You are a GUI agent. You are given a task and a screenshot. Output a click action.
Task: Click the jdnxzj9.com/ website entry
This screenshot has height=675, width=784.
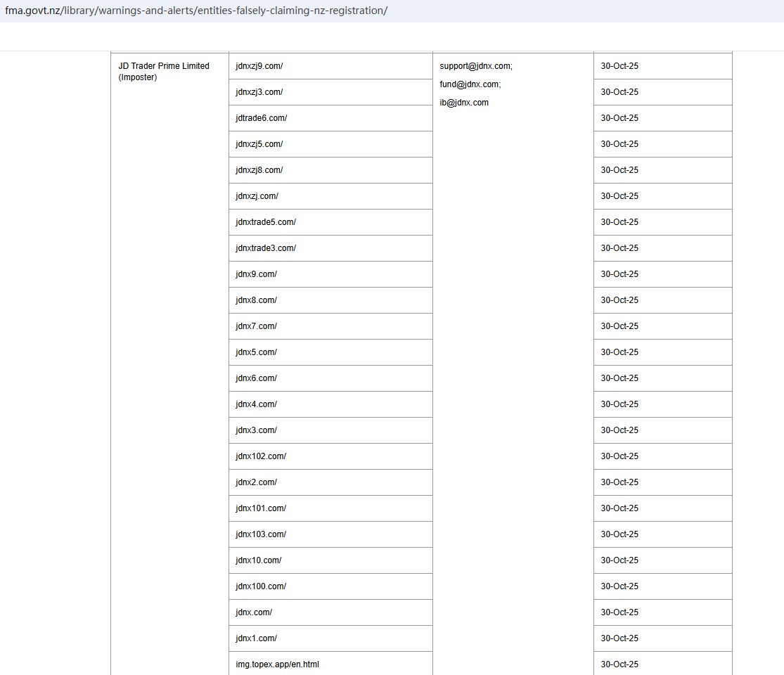click(x=259, y=66)
